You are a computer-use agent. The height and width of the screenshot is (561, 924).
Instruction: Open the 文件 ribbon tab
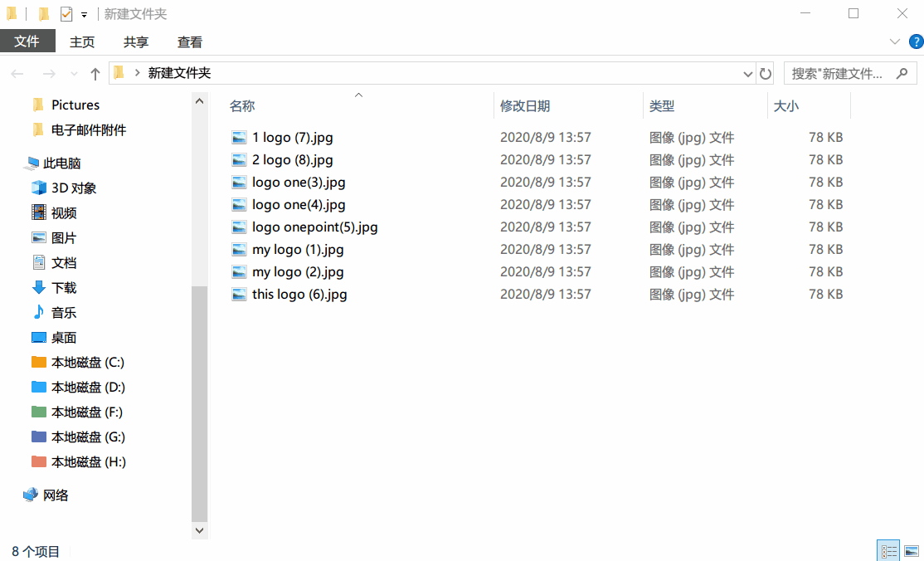27,41
